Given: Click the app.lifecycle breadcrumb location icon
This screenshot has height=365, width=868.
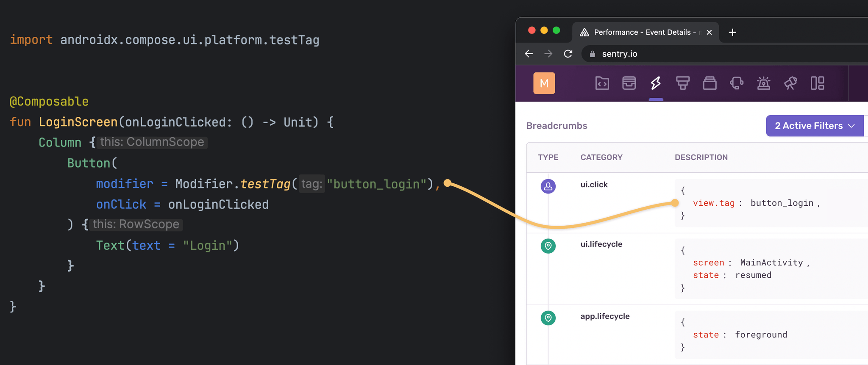Looking at the screenshot, I should [x=548, y=318].
